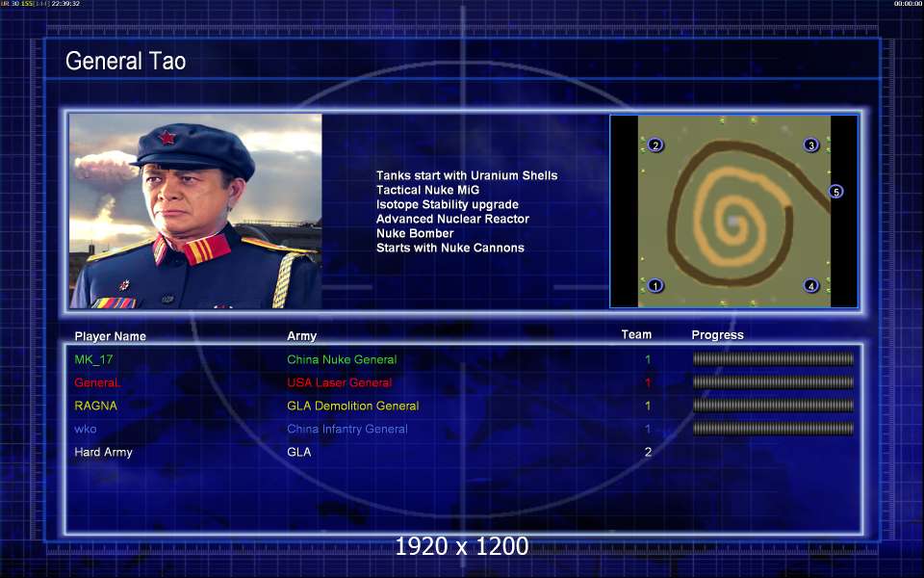Click team number for MK_17 row
The width and height of the screenshot is (924, 578).
[648, 359]
